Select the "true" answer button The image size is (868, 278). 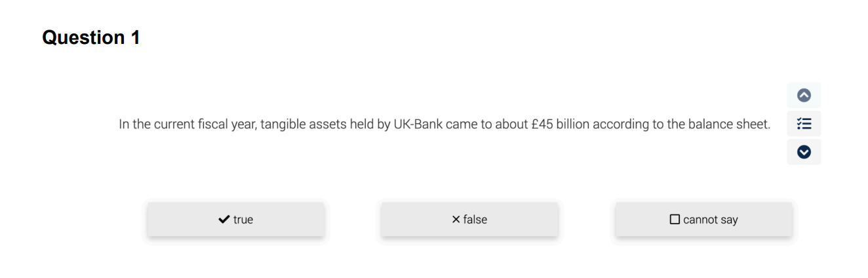click(235, 219)
